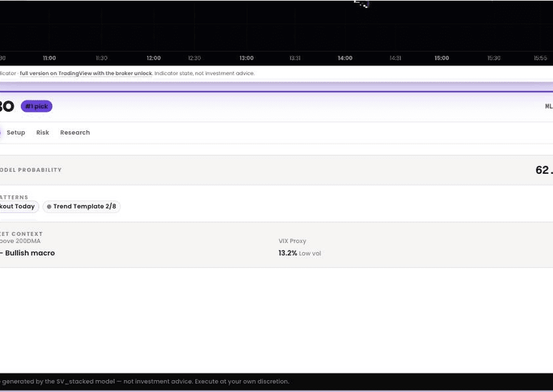Click the 15:00 time axis label
Screen dimensions: 553x392
[x=441, y=58]
